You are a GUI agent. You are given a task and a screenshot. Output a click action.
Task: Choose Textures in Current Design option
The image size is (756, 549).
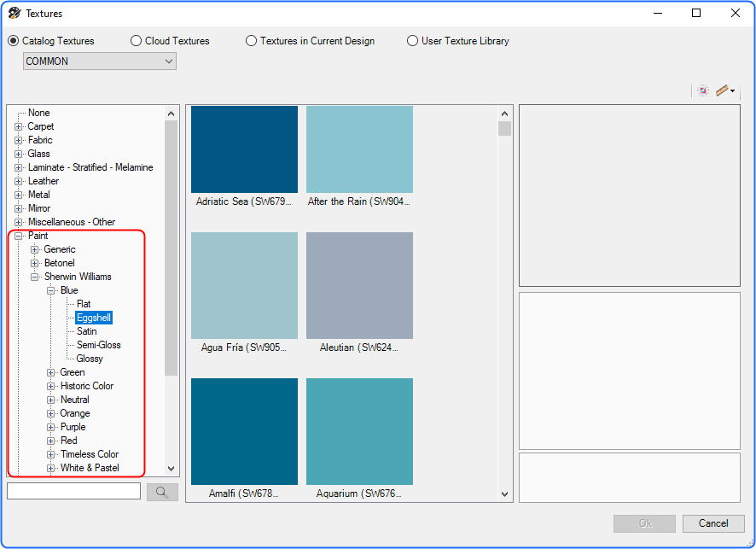251,41
